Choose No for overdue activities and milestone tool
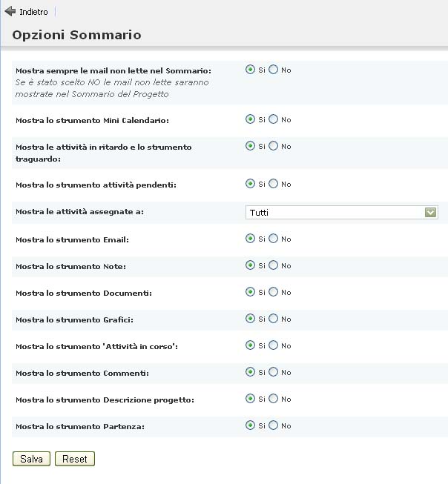448x484 pixels. [274, 147]
